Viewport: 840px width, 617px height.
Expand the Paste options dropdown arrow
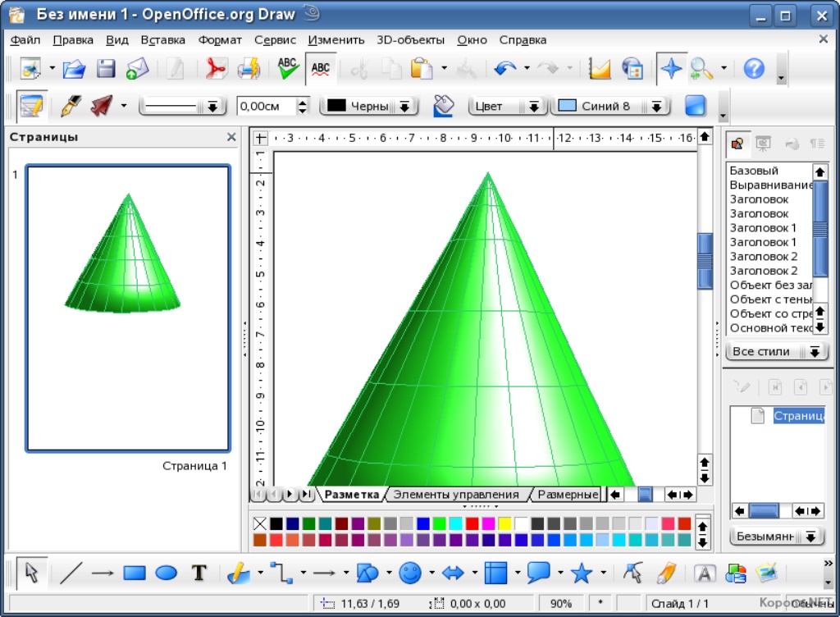click(444, 69)
